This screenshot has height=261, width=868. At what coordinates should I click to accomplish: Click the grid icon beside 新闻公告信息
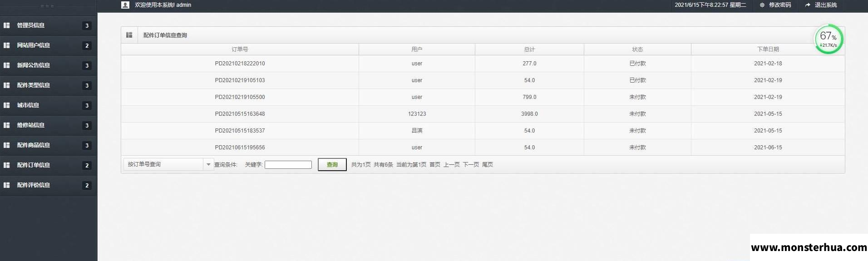tap(7, 65)
